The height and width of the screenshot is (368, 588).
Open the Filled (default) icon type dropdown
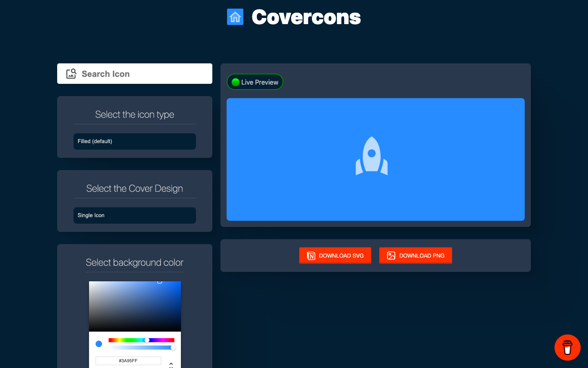coord(135,141)
